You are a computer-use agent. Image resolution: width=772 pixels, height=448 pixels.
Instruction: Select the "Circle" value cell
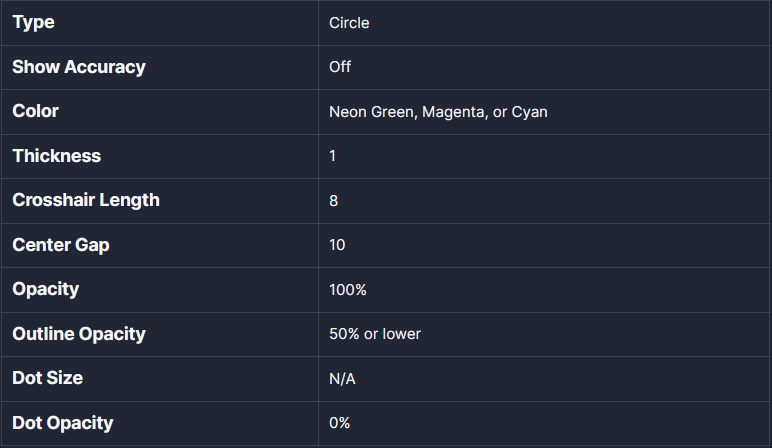349,23
